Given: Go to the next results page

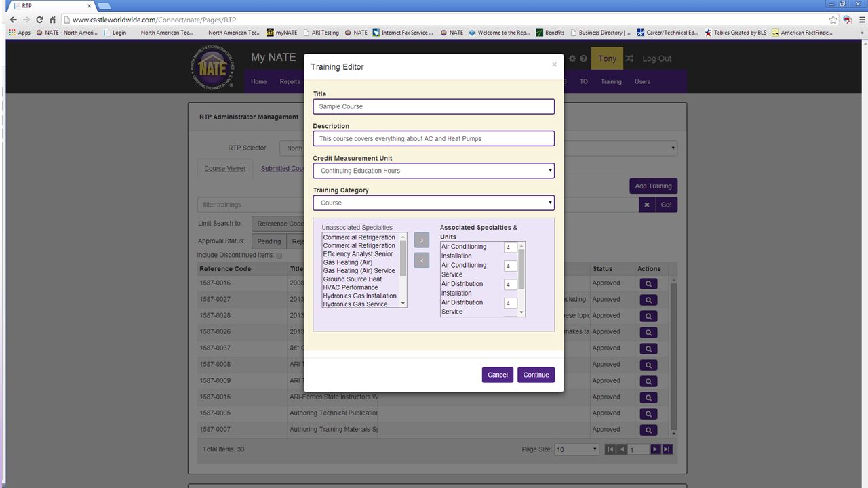Looking at the screenshot, I should (655, 449).
